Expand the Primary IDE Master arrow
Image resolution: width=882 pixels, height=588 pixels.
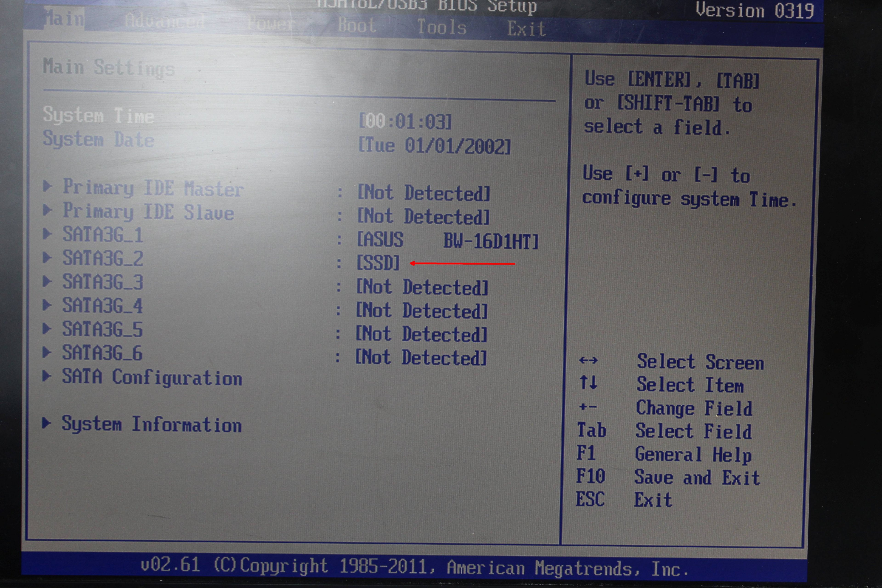[x=47, y=186]
